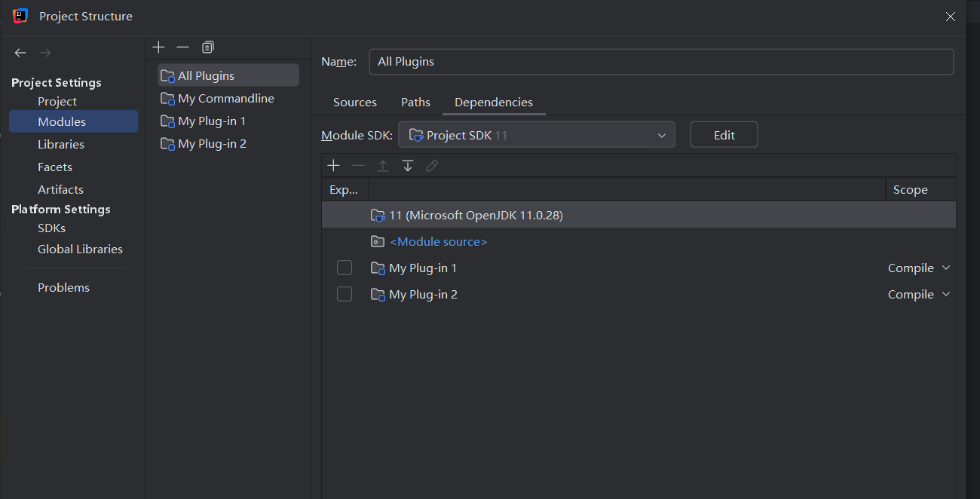Click the module Name input field

pyautogui.click(x=661, y=62)
